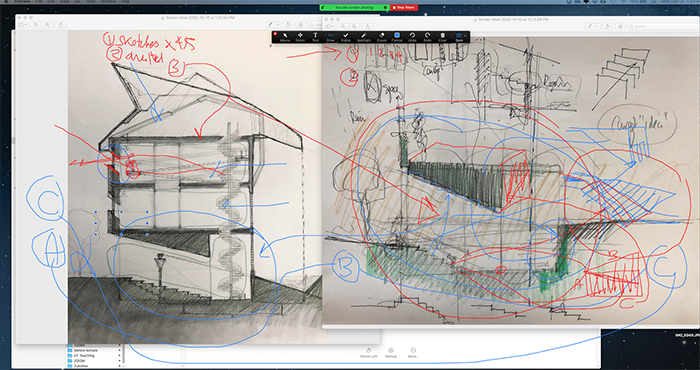Rotate image in right Preview window toolbar
Viewport: 700px width, 370px height.
pyautogui.click(x=608, y=27)
